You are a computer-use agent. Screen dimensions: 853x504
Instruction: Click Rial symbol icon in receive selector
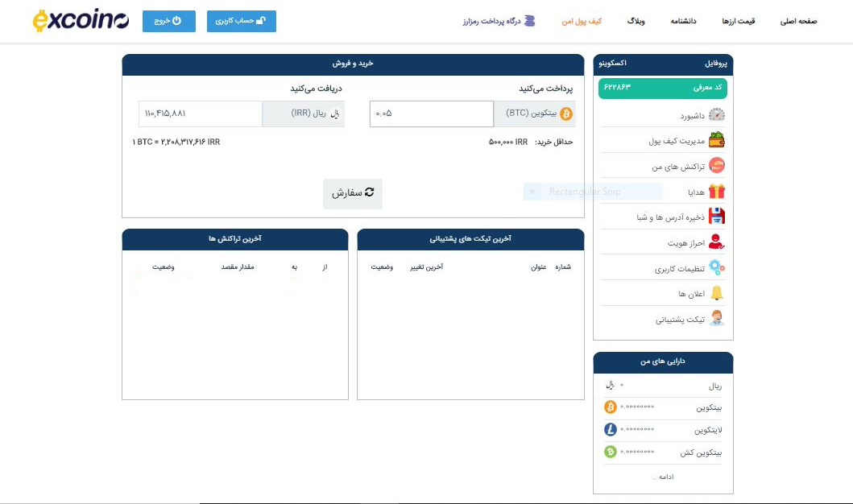(x=334, y=114)
